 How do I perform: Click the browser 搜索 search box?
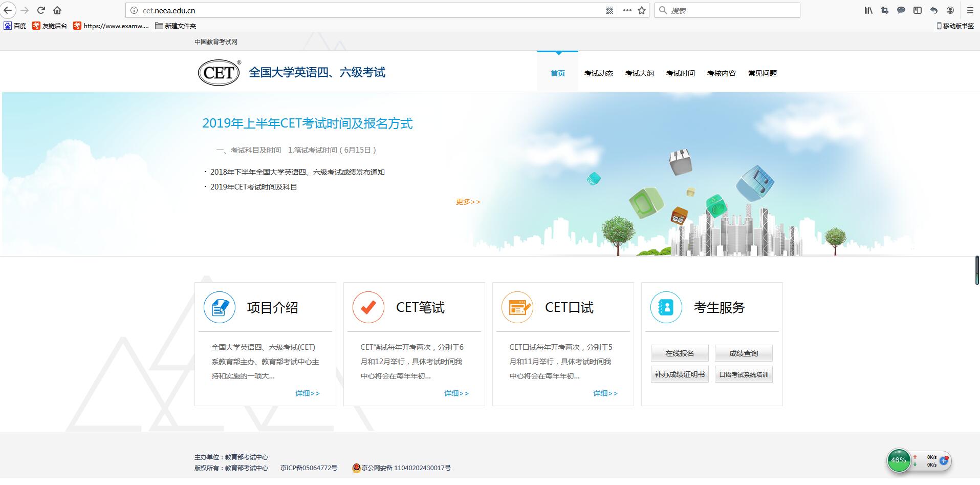pyautogui.click(x=727, y=10)
